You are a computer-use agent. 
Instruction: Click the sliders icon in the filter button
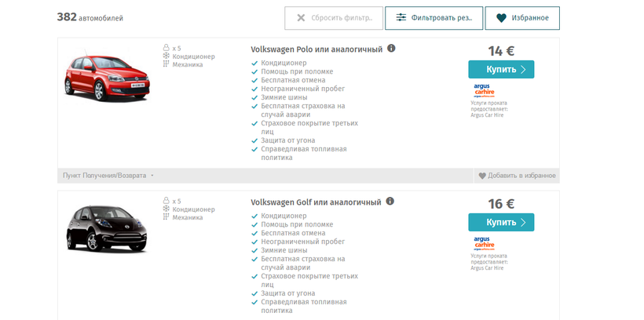401,18
